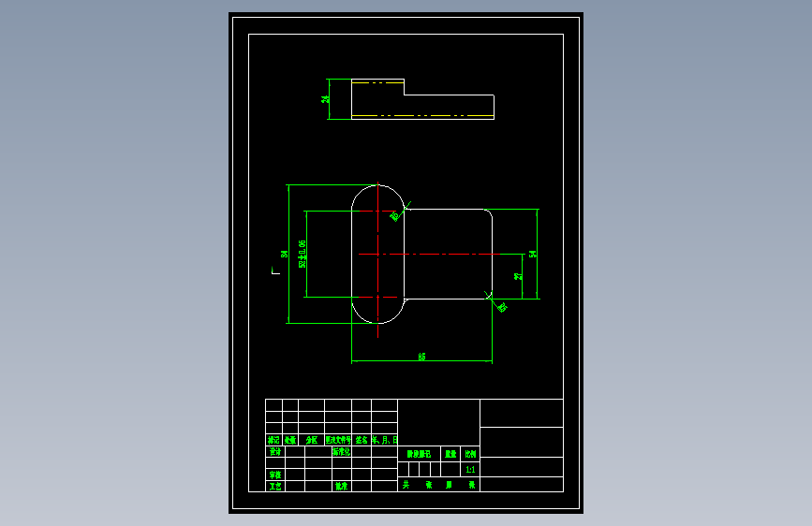Click the upper radius dimension label near rounded end

pos(395,215)
